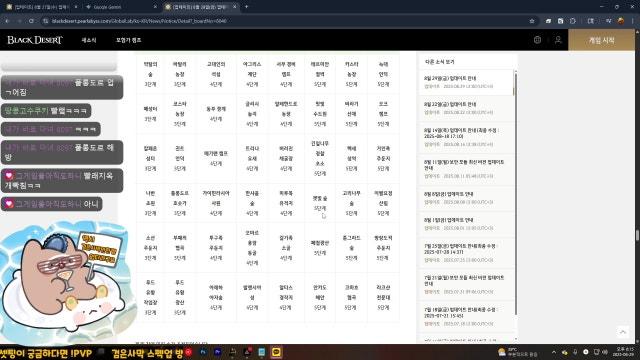This screenshot has height=360, width=640.
Task: Reload the page with the refresh icon
Action: 31,21
